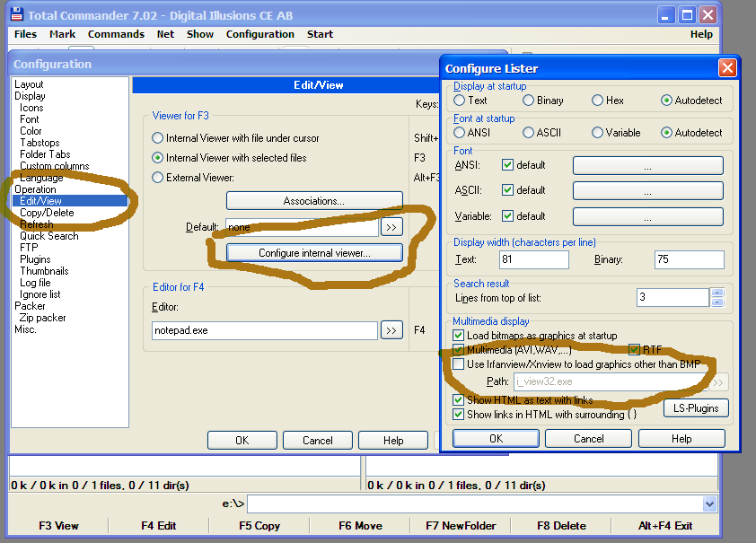756x543 pixels.
Task: Toggle the ASCII default font checkbox
Action: tap(507, 190)
